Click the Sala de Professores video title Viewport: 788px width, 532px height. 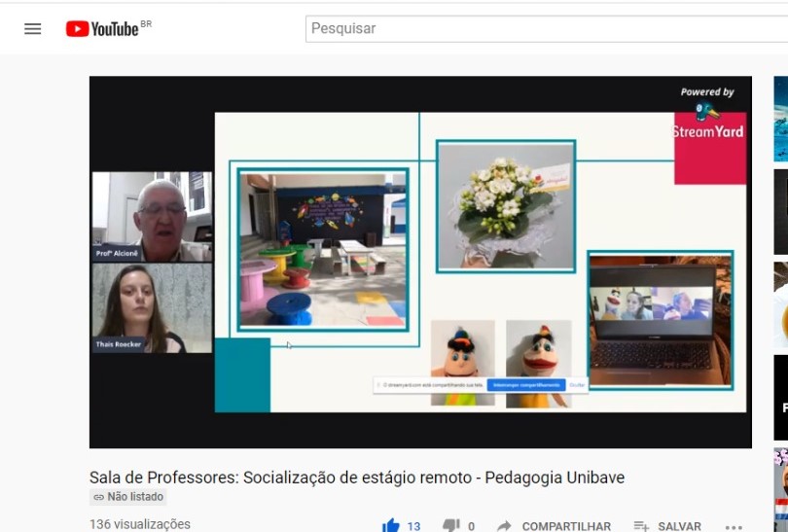[356, 478]
